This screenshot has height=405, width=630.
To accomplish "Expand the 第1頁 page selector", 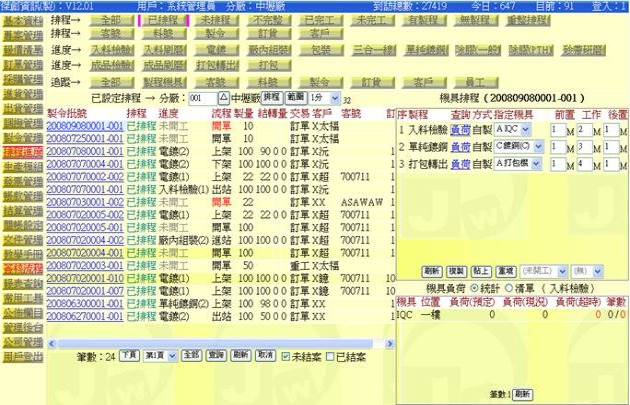I will click(159, 355).
